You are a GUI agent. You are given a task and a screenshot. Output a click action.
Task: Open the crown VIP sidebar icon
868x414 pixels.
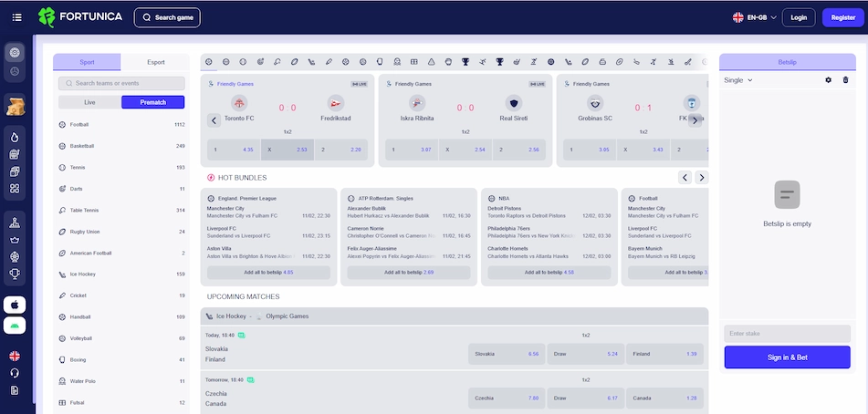point(15,240)
